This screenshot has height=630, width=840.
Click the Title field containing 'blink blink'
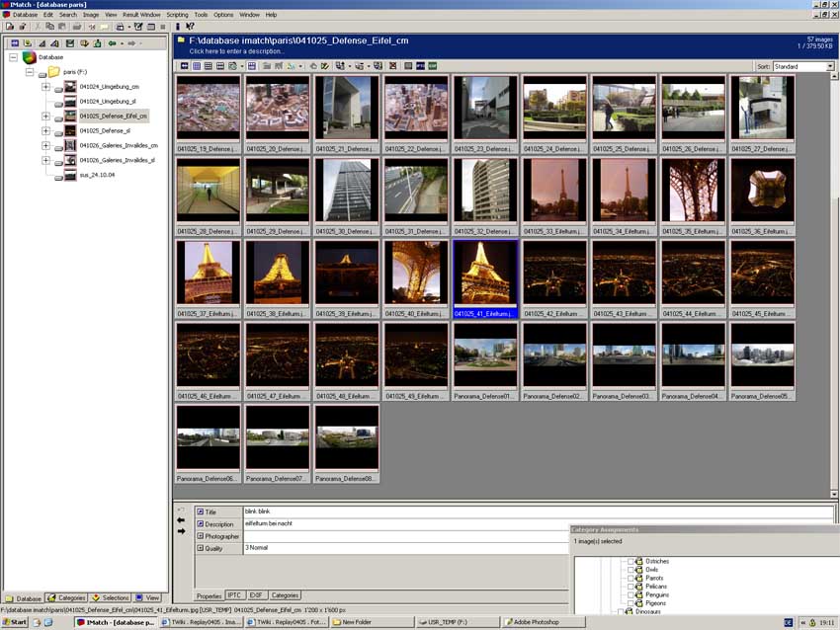538,512
